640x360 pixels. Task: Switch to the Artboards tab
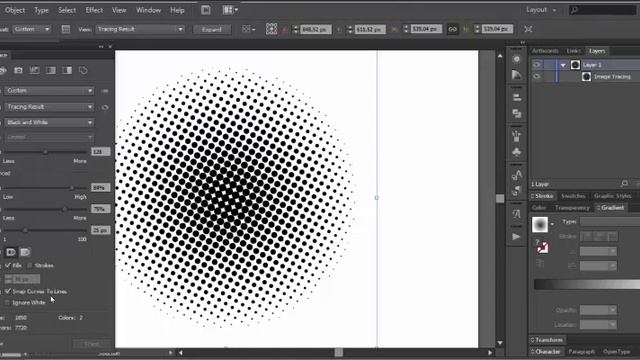(x=545, y=51)
